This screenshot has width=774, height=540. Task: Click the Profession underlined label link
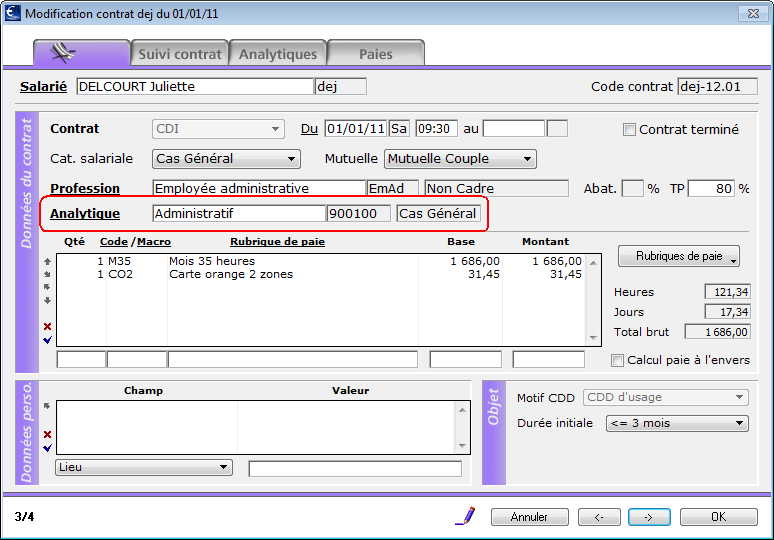(85, 189)
